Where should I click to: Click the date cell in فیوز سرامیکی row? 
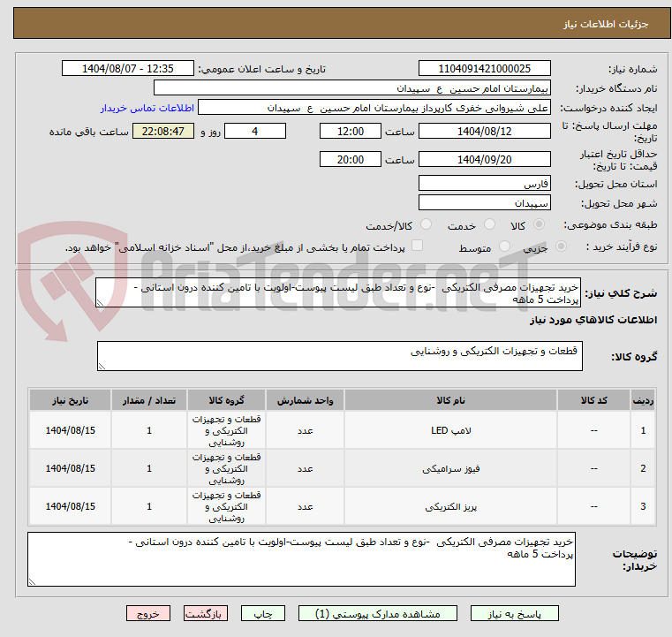(71, 468)
